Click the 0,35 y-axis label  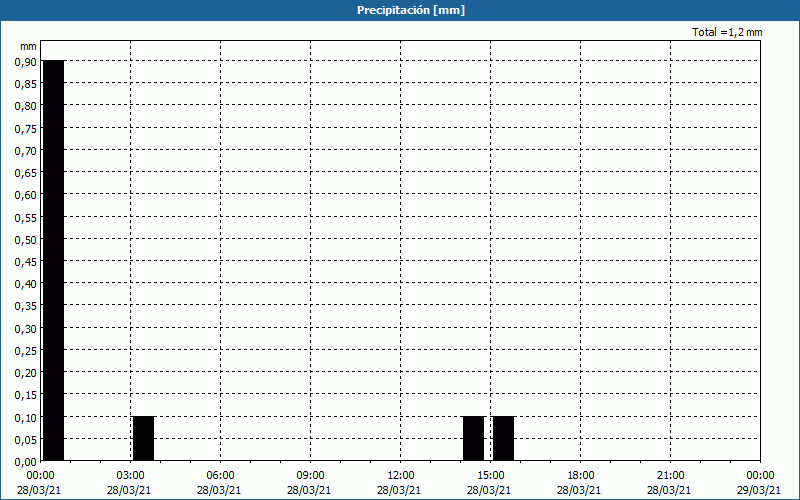click(26, 306)
